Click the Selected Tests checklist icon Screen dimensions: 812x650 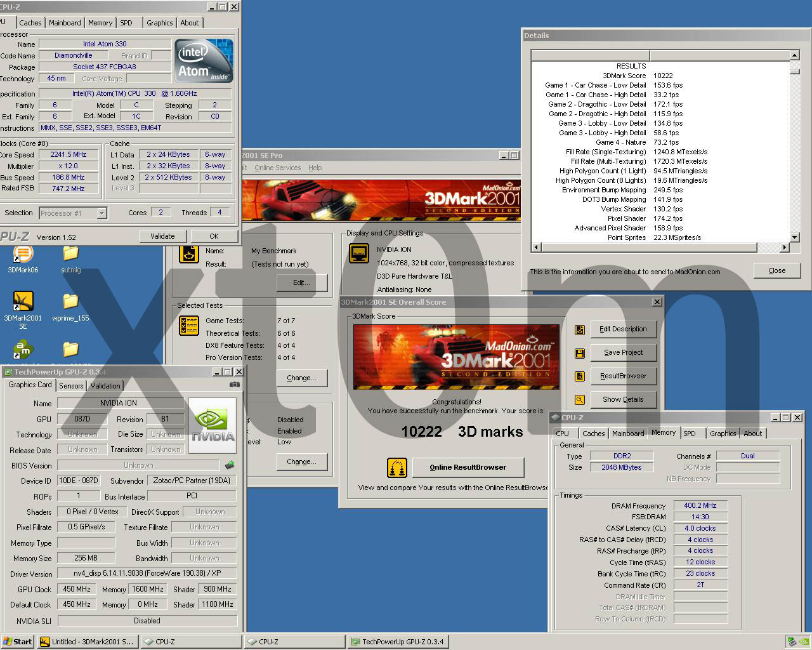tap(189, 326)
